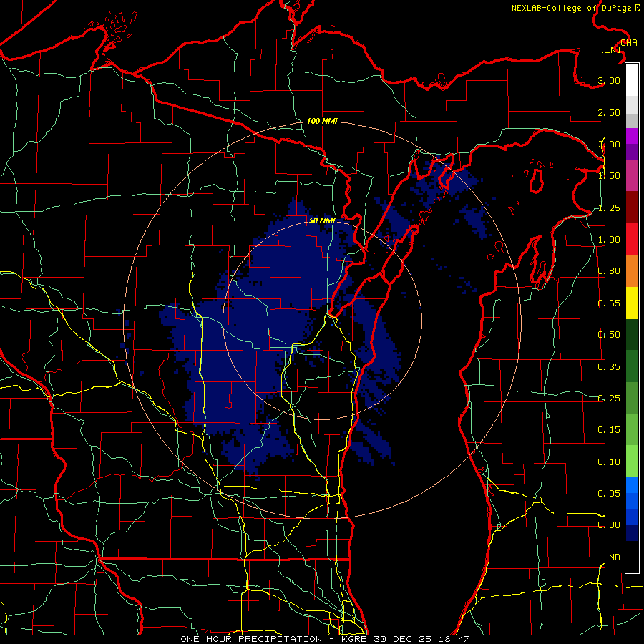Click the ONE HOUR PRECIPITATION KGRB timestamp caption
The image size is (644, 644).
(325, 639)
